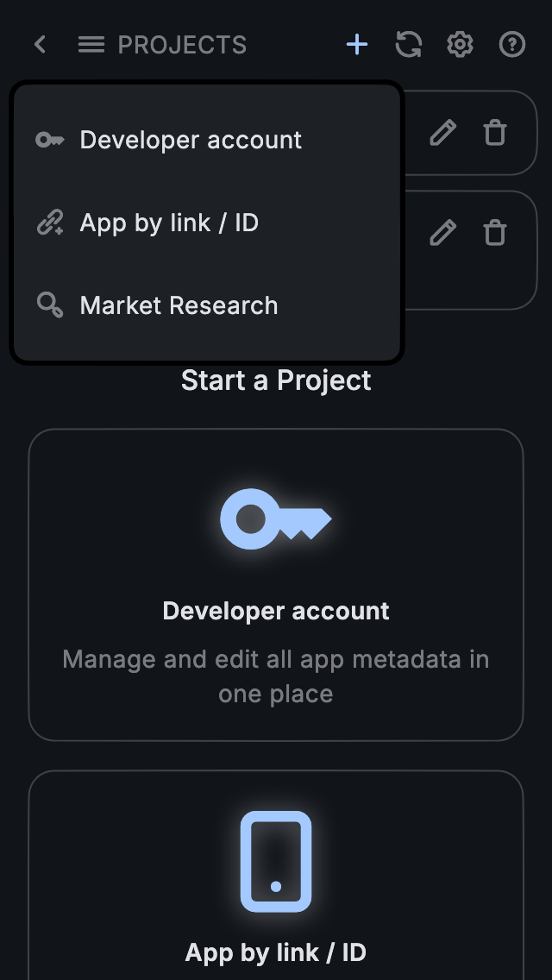
Task: Click the small key icon in the dropdown menu
Action: click(x=49, y=140)
